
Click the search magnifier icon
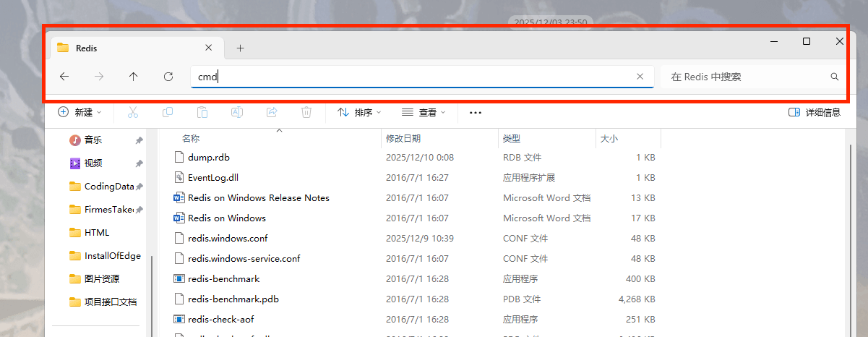pyautogui.click(x=835, y=76)
